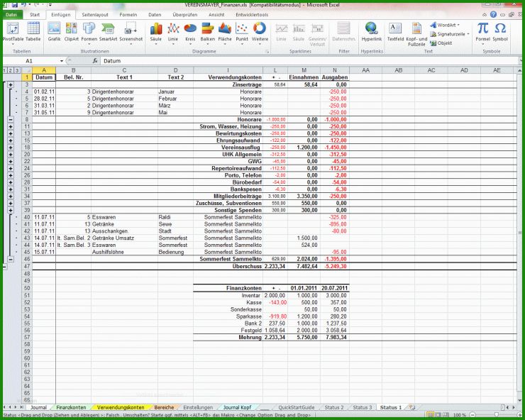
Task: Expand the Vereinsausflug group at row 18
Action: click(11, 148)
